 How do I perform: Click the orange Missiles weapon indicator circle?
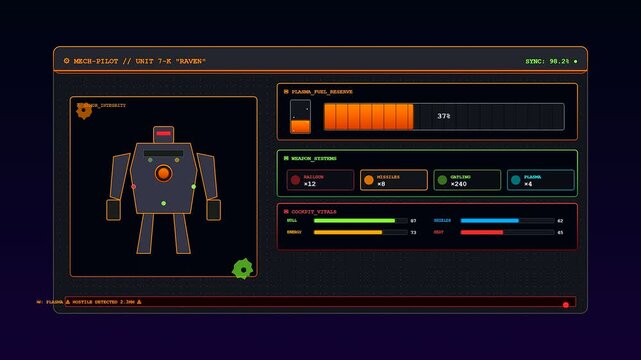369,180
